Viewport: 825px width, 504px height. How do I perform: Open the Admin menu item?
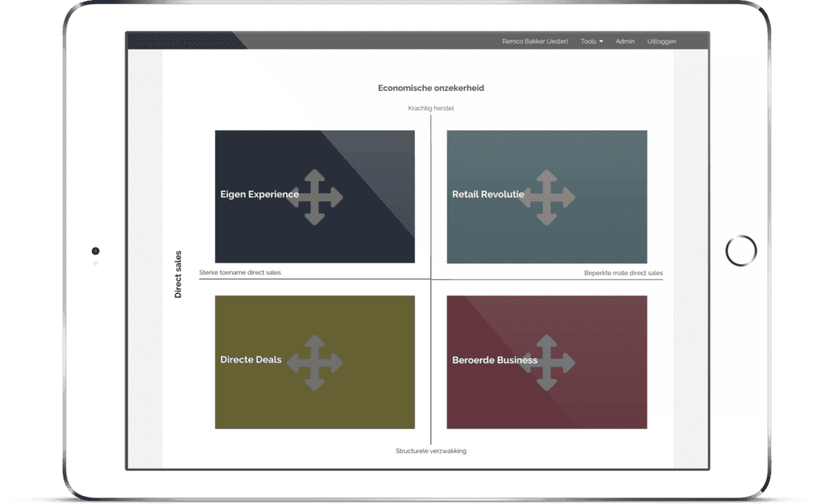625,41
